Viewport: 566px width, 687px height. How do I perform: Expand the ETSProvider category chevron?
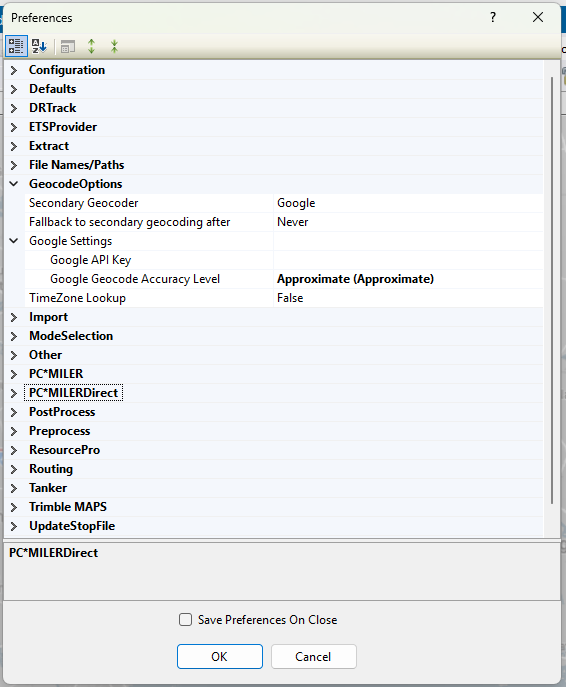click(14, 127)
